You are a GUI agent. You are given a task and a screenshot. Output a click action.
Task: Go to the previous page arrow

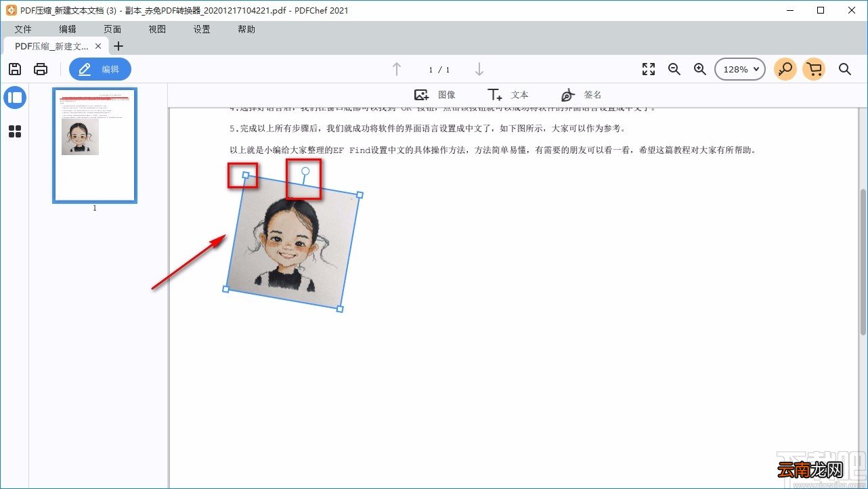[397, 69]
